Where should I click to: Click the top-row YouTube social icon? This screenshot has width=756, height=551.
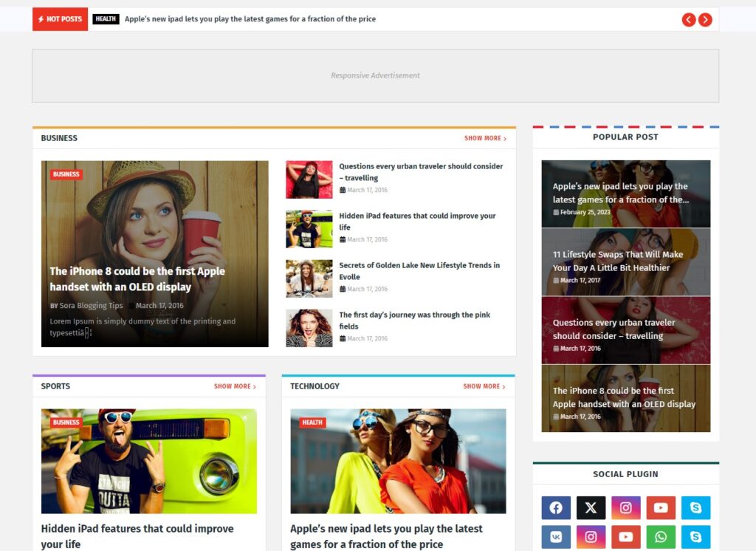pyautogui.click(x=661, y=507)
